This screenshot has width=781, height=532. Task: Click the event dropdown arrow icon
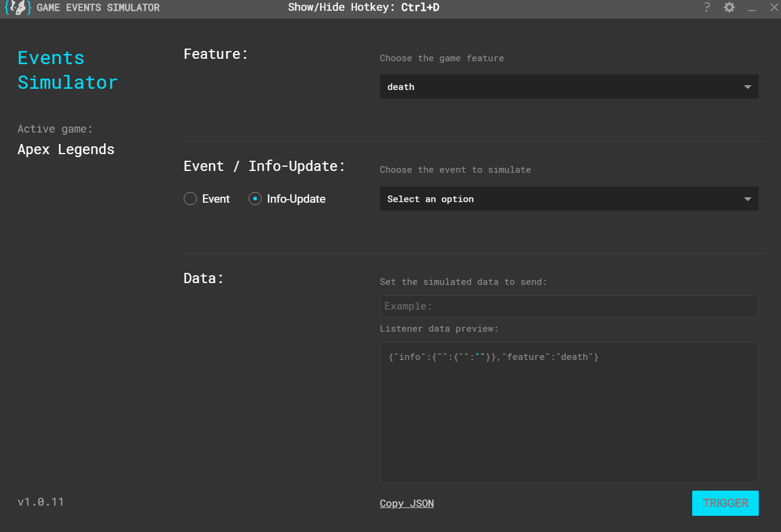pyautogui.click(x=747, y=199)
